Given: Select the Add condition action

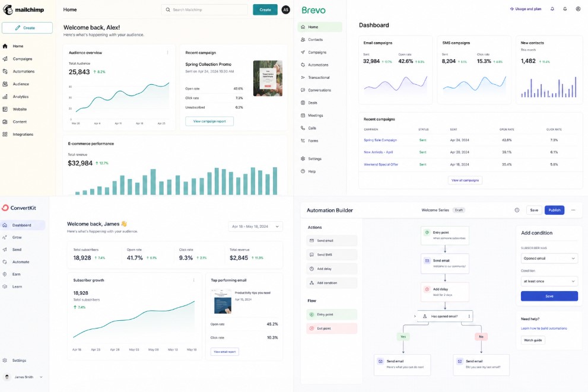Looking at the screenshot, I should (332, 283).
